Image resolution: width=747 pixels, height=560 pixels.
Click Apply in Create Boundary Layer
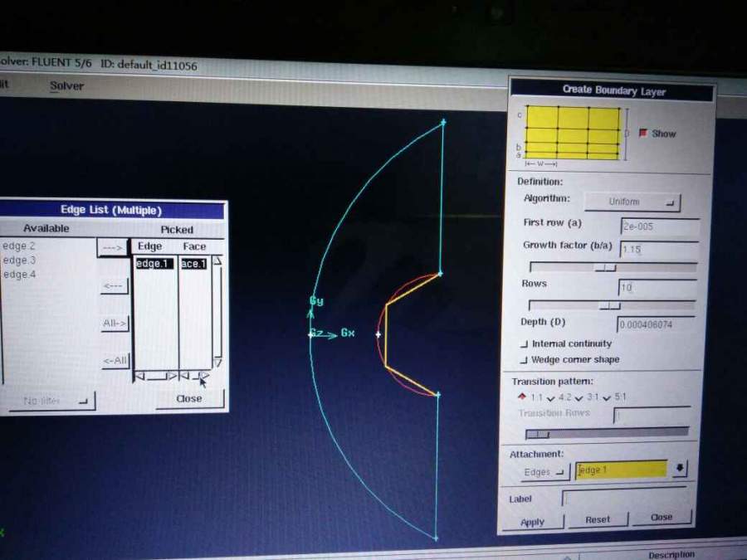533,523
